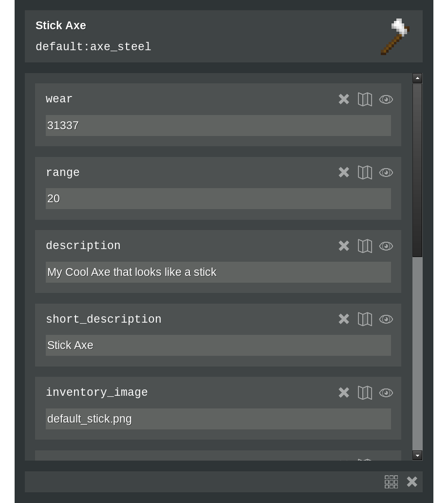This screenshot has height=503, width=448.
Task: Click the map icon beside inventory_image
Action: point(365,393)
